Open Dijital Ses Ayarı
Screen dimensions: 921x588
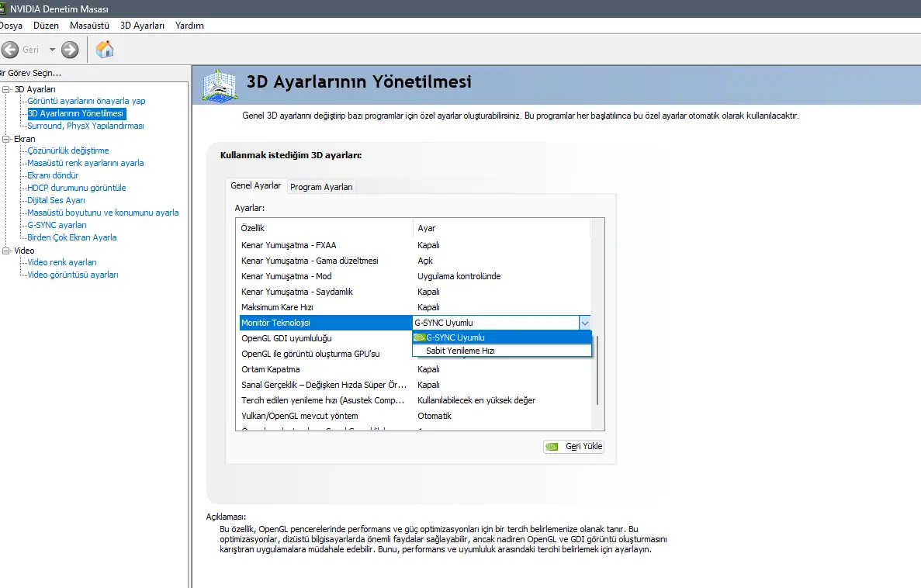56,200
